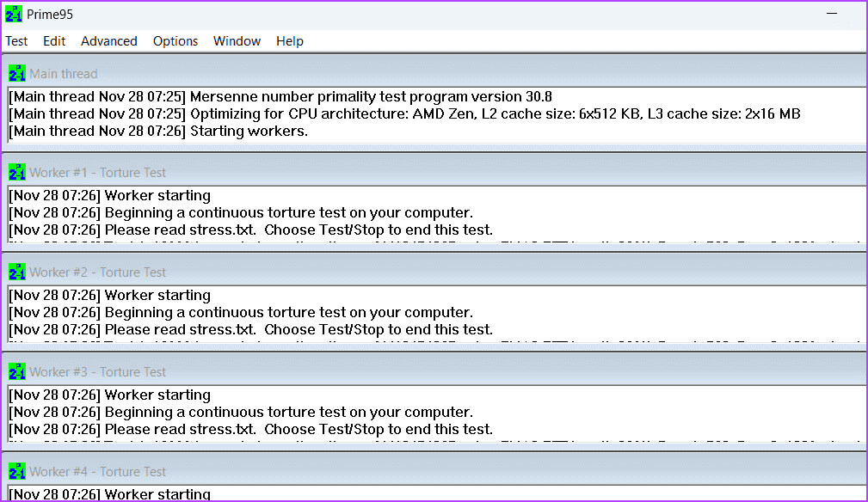Open the Edit menu
This screenshot has width=868, height=502.
54,41
